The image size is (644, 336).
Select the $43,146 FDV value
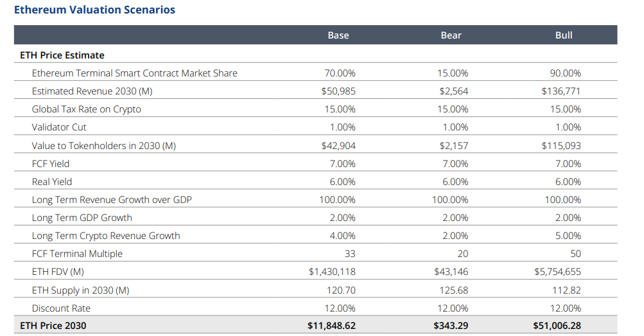[451, 272]
